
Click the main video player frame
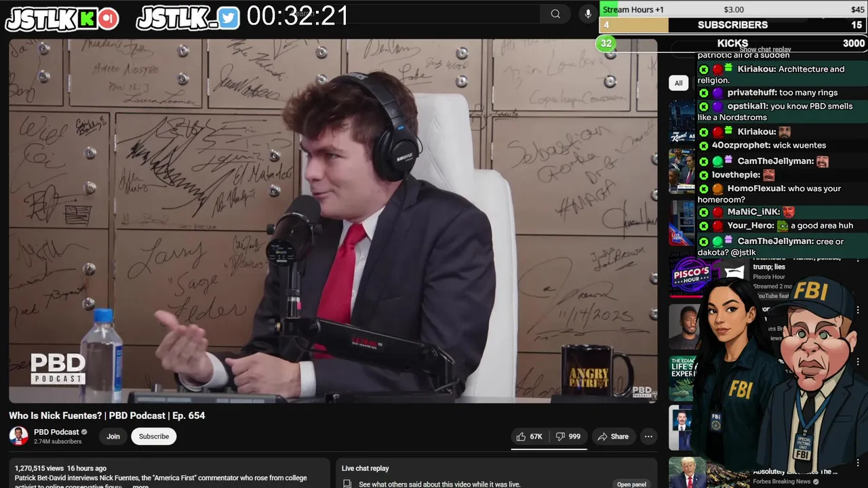333,220
